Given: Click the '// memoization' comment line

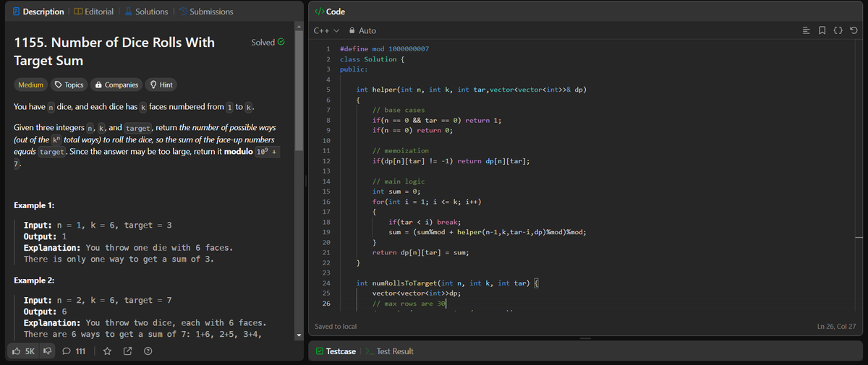Looking at the screenshot, I should click(x=400, y=150).
